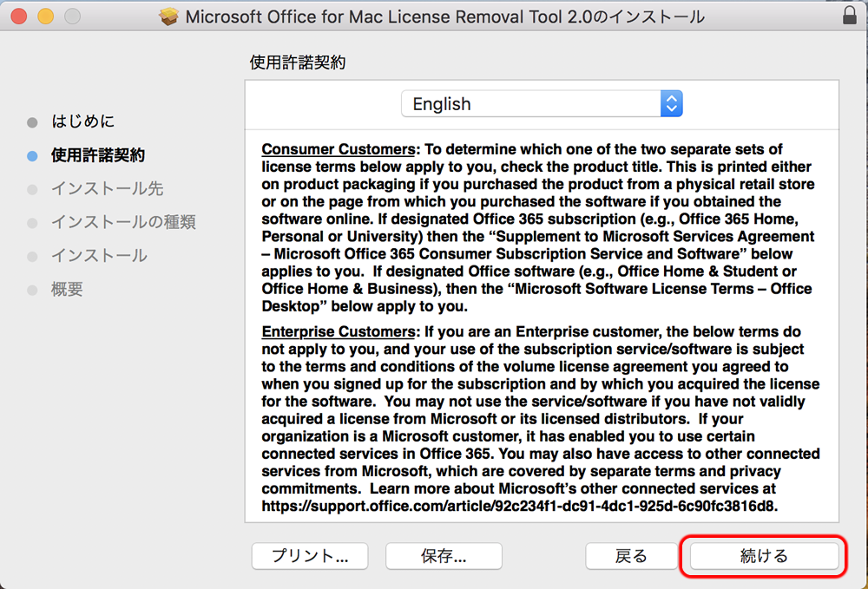Screen dimensions: 868x589
Task: Select the はじめに step in sidebar
Action: tap(83, 121)
